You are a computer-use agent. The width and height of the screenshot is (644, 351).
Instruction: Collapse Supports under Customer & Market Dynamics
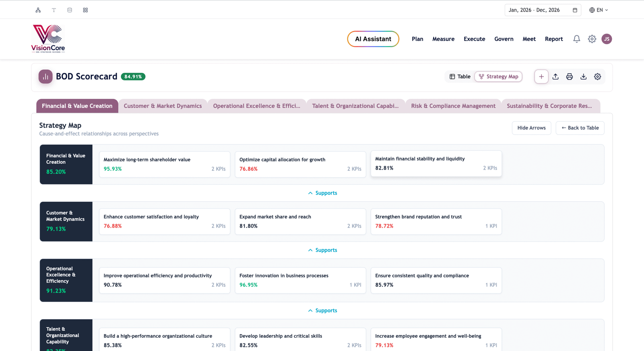coord(322,250)
